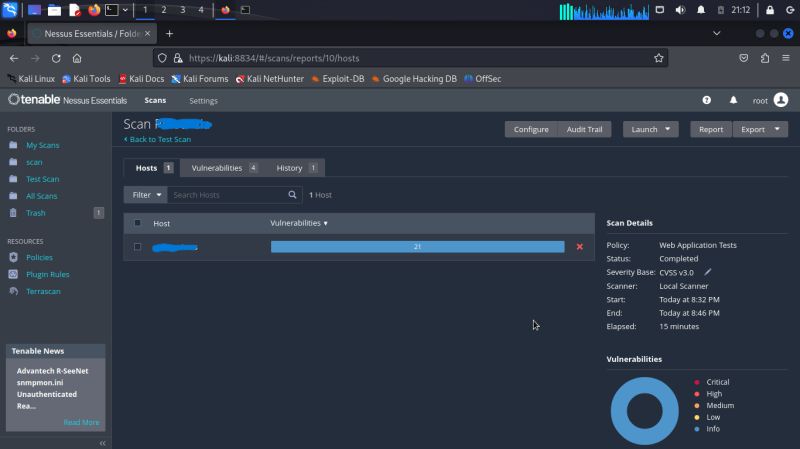This screenshot has height=449, width=800.
Task: Open the Launch dropdown menu
Action: [x=650, y=129]
